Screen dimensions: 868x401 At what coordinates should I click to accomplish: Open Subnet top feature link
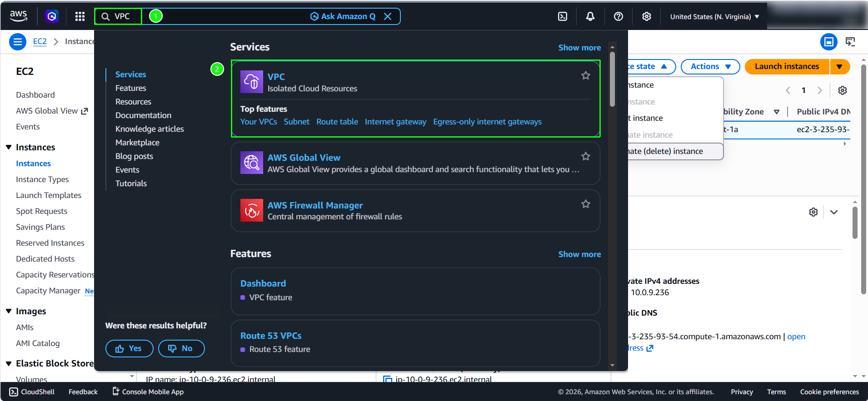pyautogui.click(x=296, y=122)
